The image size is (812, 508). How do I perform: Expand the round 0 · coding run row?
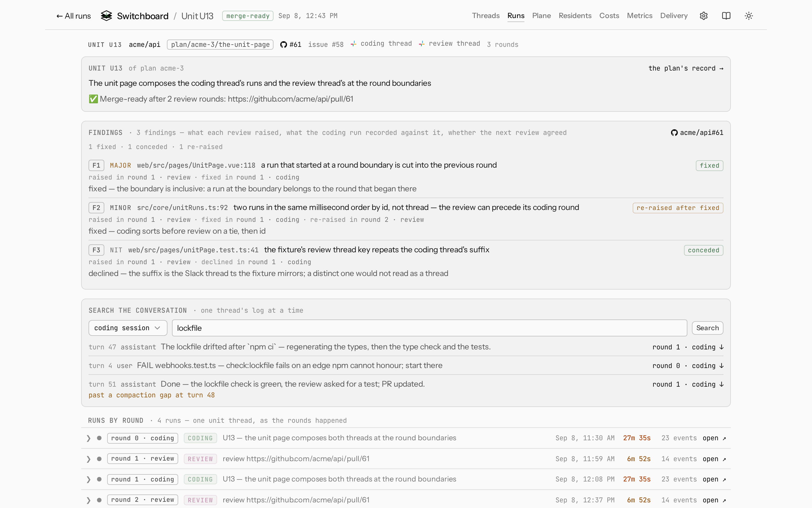89,438
